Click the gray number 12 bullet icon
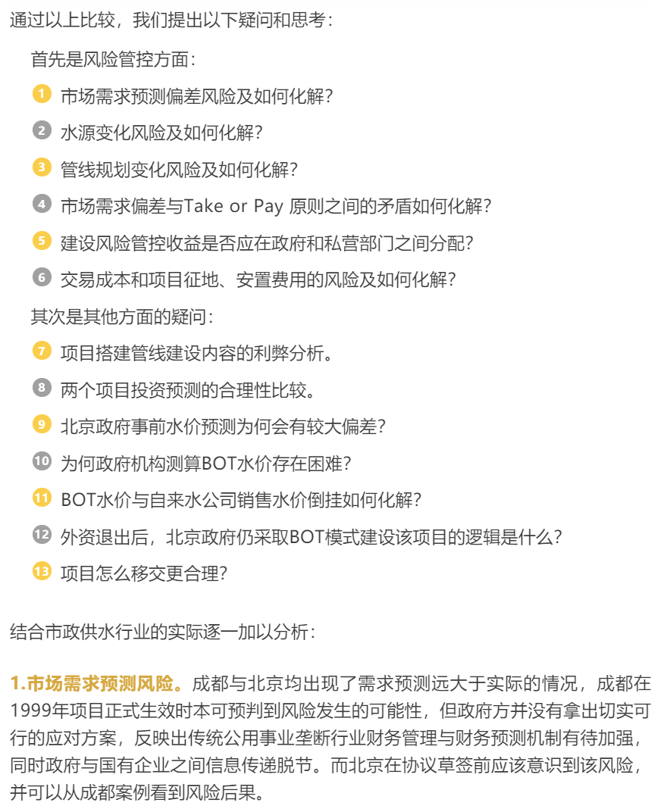 (42, 534)
